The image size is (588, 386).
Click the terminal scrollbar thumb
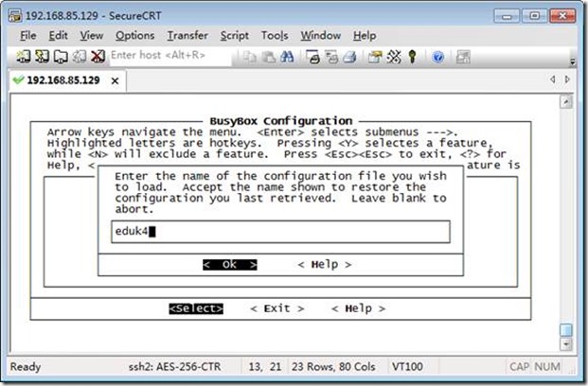coord(566,330)
